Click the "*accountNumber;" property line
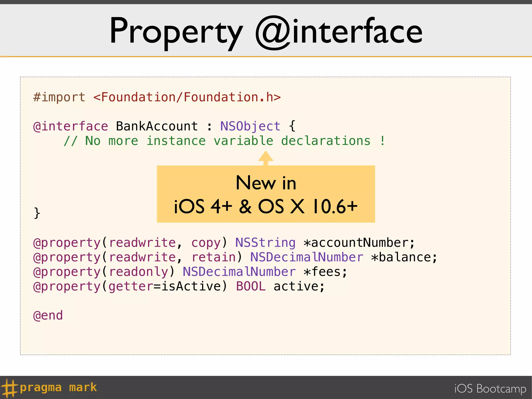The width and height of the screenshot is (532, 399). 224,243
